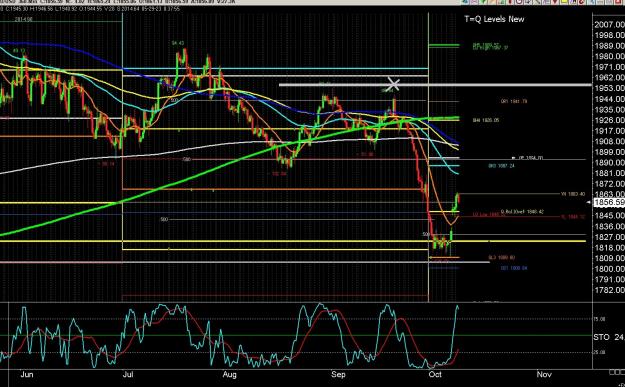Click the 75.00 stochastic level label
Screen dimensions: 625x387
600,319
